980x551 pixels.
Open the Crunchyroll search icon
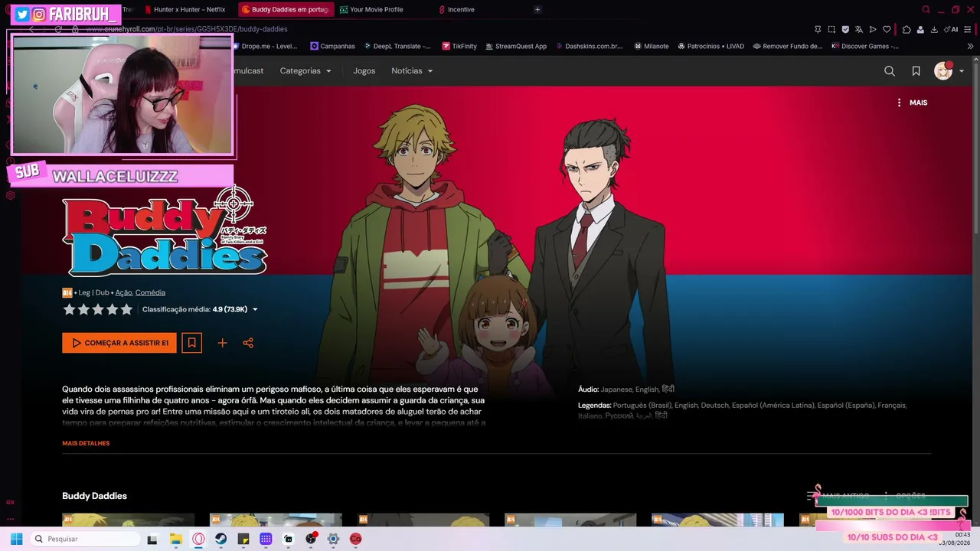pyautogui.click(x=890, y=71)
